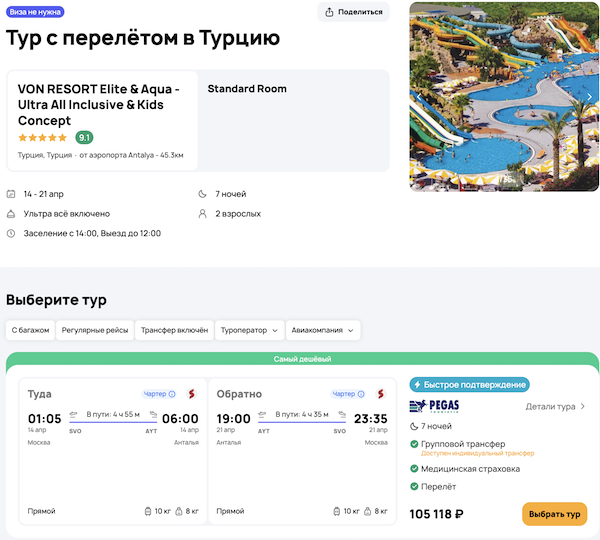Click next arrow on hotel photo
Screen dimensions: 600x540
click(590, 97)
